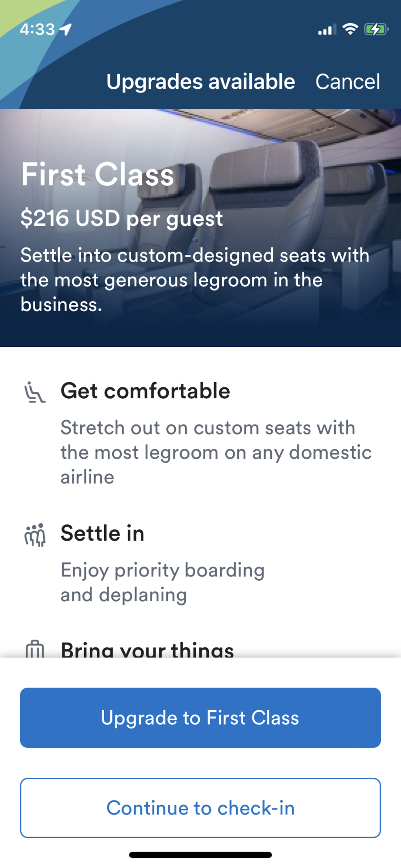Tap the 4:33 clock in status bar
401x868 pixels.
pyautogui.click(x=37, y=29)
